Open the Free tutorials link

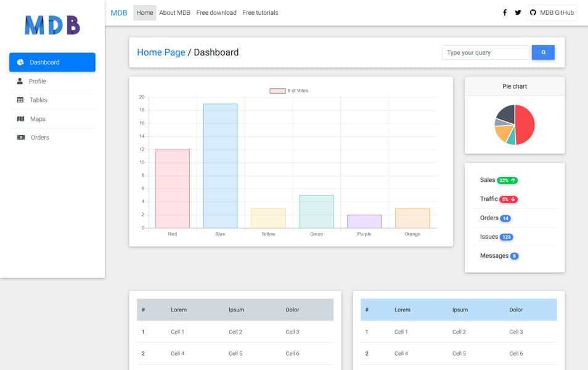tap(260, 12)
